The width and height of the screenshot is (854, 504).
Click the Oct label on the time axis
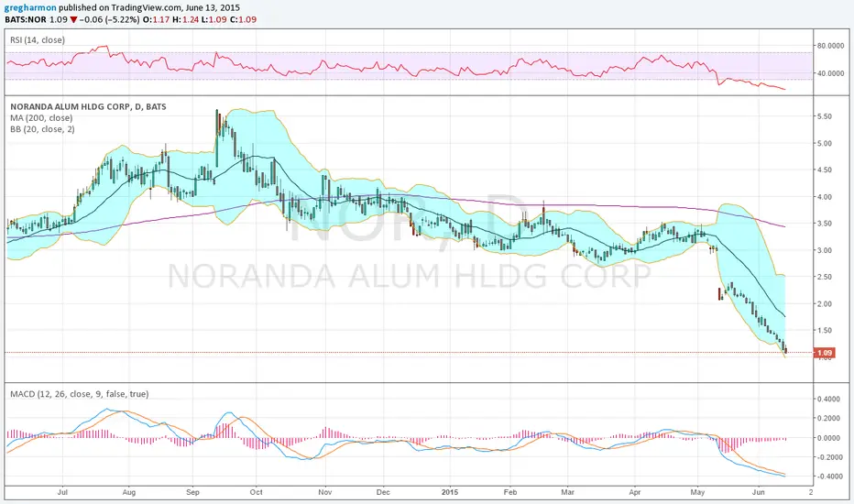coord(256,492)
